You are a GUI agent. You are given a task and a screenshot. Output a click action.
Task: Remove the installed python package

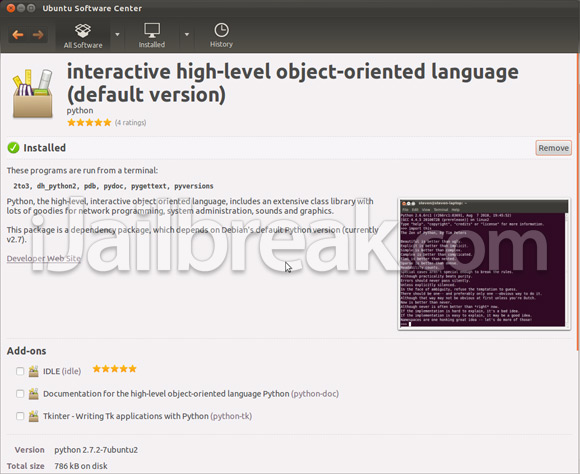tap(553, 148)
